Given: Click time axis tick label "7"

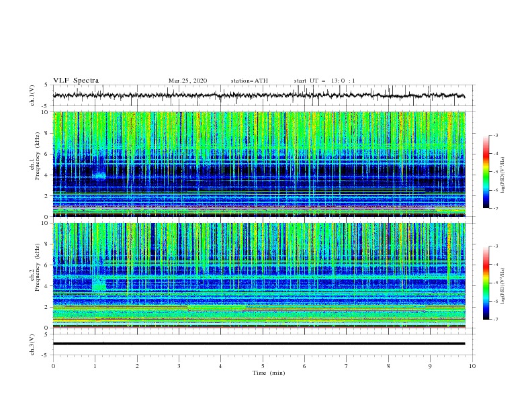Looking at the screenshot, I should point(347,366).
